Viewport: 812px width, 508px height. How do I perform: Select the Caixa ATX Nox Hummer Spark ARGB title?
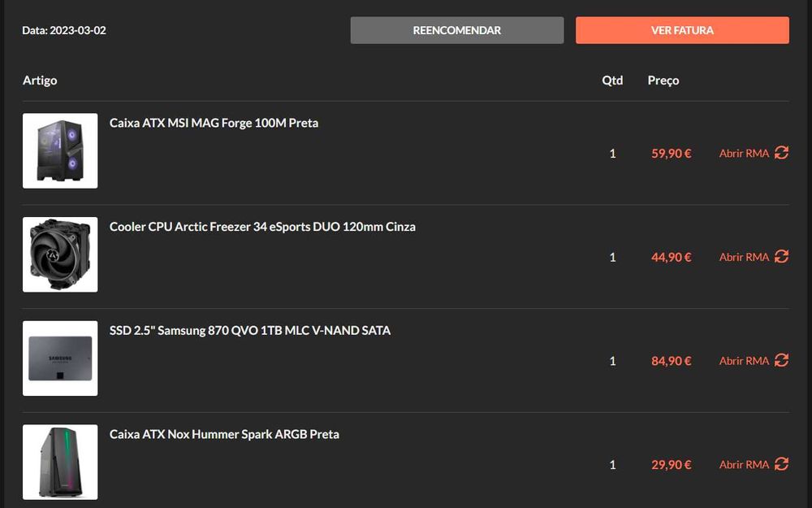tap(224, 434)
